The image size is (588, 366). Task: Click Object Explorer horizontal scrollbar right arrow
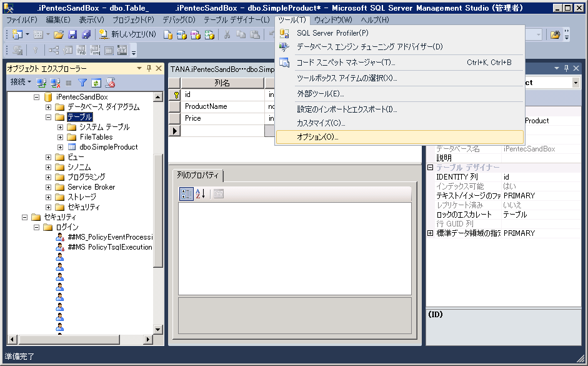tap(148, 339)
